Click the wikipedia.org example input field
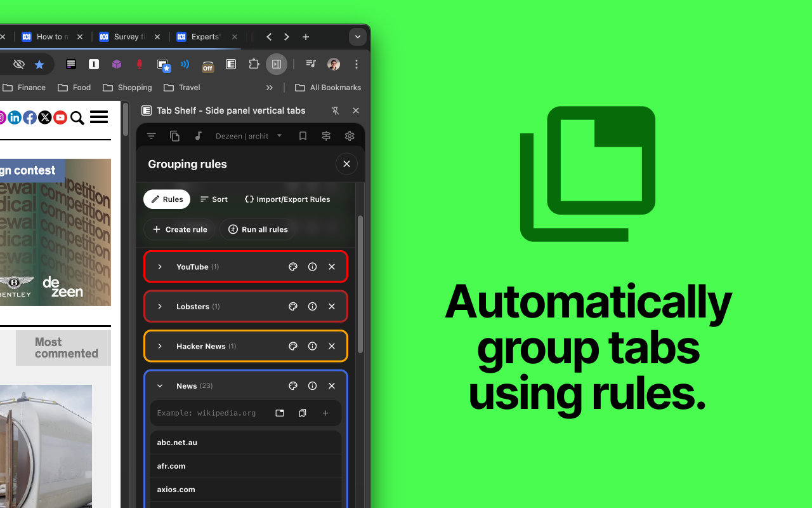Image resolution: width=812 pixels, height=508 pixels. click(209, 413)
